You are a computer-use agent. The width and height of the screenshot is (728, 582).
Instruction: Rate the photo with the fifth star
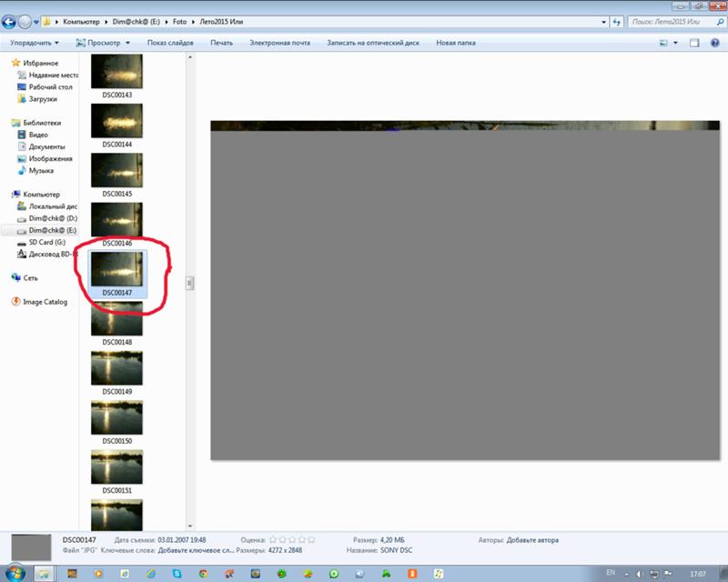pyautogui.click(x=311, y=540)
